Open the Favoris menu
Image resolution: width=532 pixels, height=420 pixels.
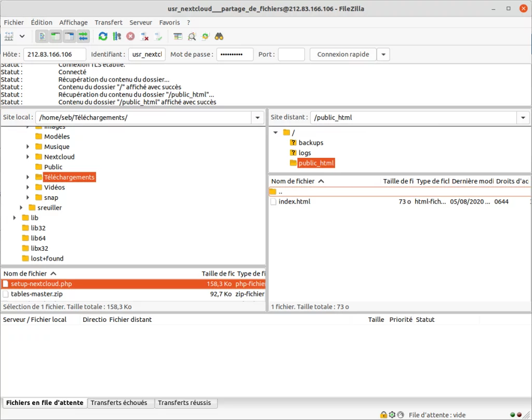[x=169, y=22]
